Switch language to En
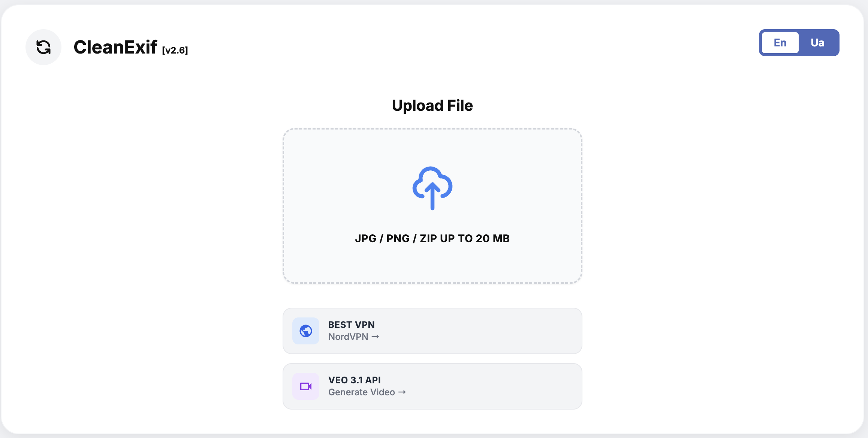The width and height of the screenshot is (868, 438). tap(780, 43)
